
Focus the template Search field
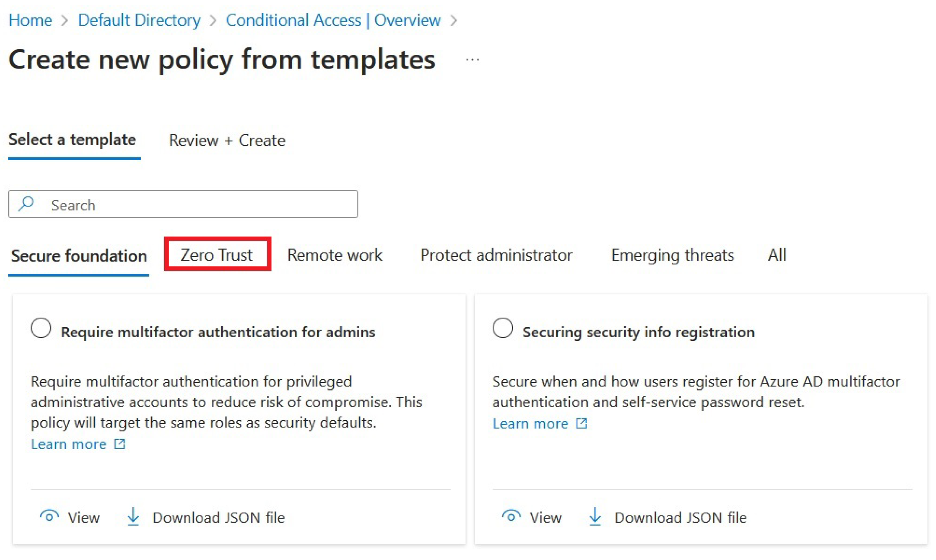[x=200, y=205]
